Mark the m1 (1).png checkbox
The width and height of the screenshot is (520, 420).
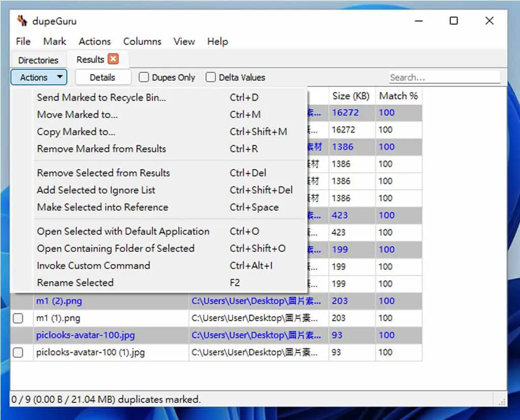(x=18, y=318)
